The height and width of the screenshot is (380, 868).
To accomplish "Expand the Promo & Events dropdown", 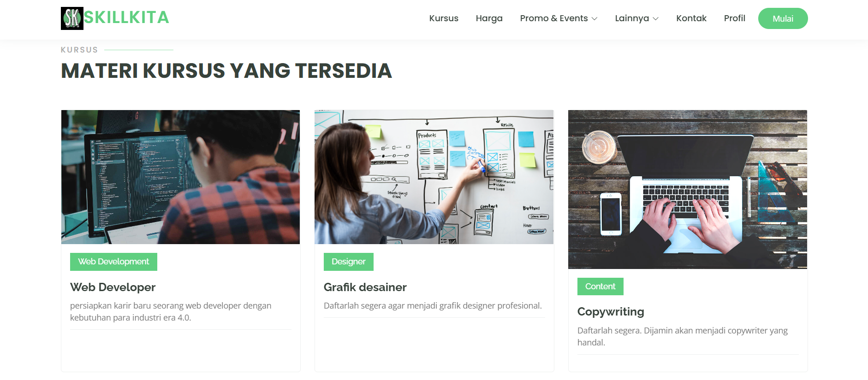I will tap(559, 18).
